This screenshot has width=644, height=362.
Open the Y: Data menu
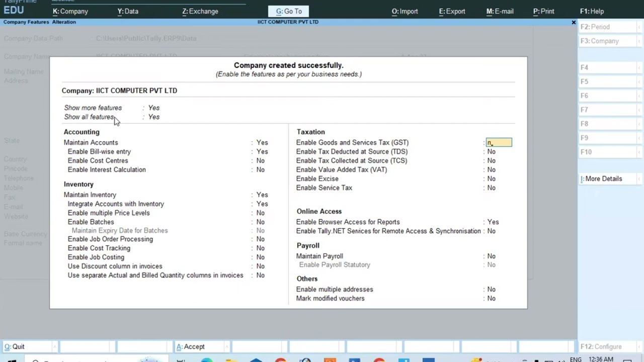click(x=128, y=11)
